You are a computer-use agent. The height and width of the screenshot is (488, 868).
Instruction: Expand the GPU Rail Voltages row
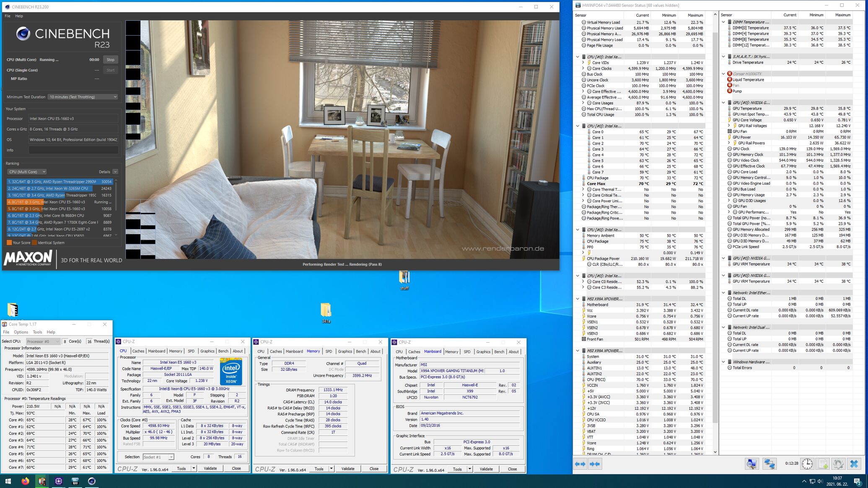(x=729, y=126)
